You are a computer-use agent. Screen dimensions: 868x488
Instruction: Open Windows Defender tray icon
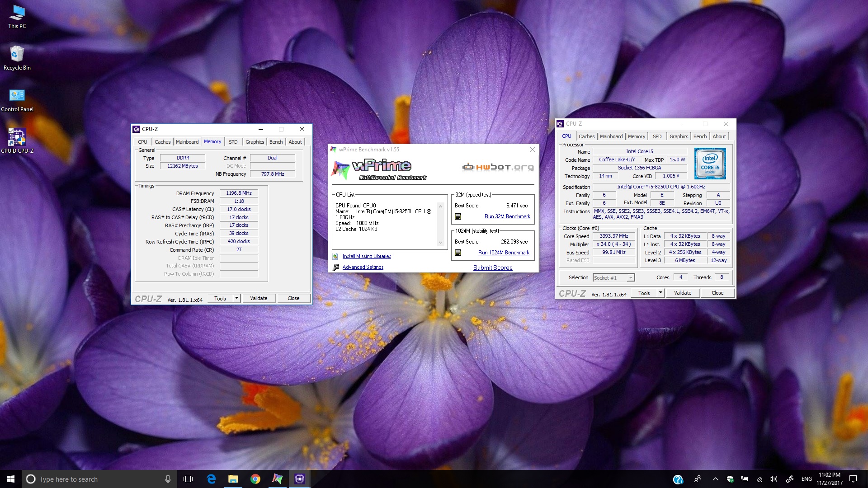pos(730,479)
